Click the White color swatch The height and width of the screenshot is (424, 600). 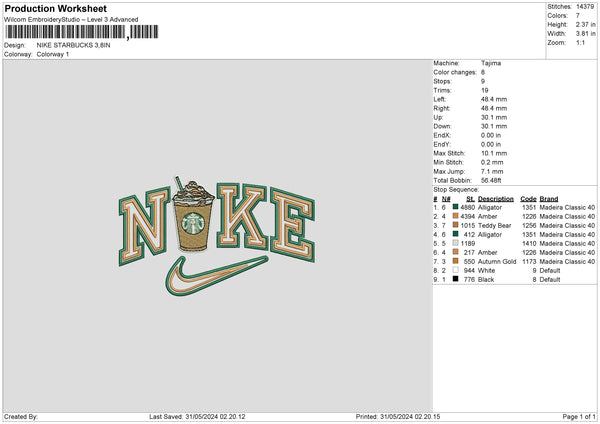pyautogui.click(x=455, y=270)
